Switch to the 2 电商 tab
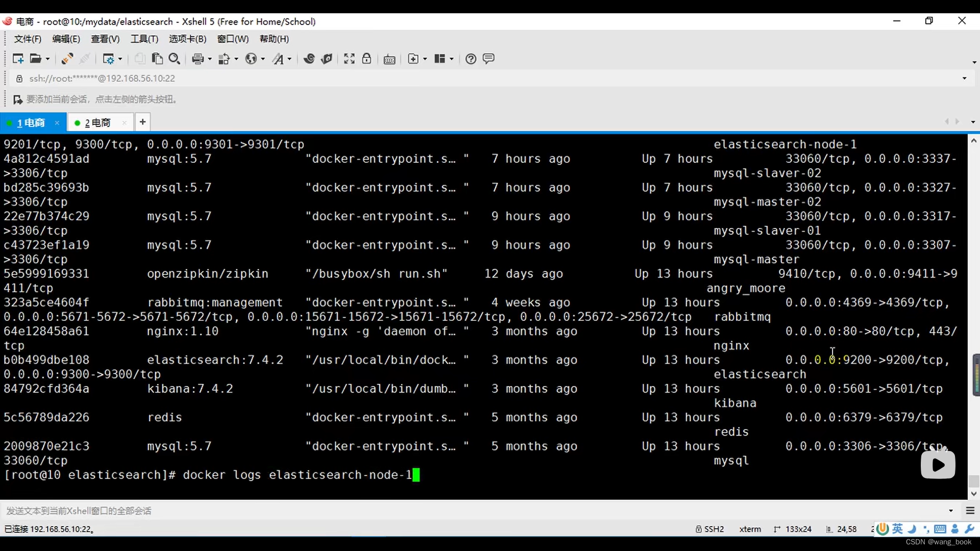This screenshot has width=980, height=551. coord(97,122)
